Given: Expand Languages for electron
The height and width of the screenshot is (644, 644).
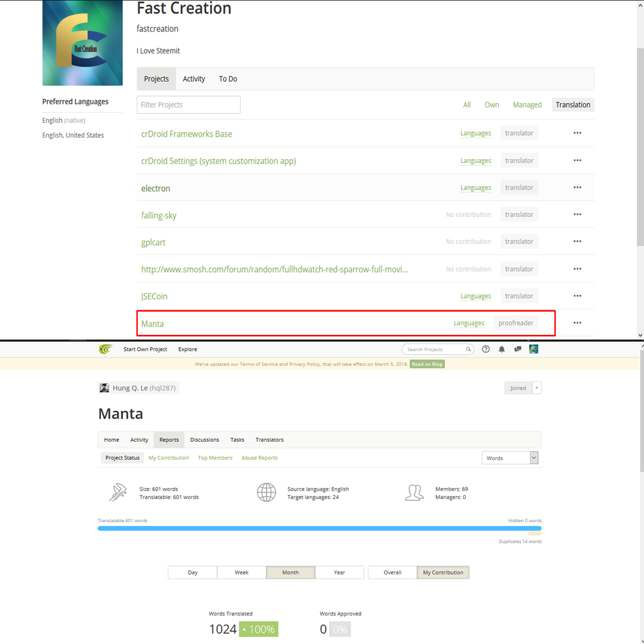Looking at the screenshot, I should click(x=476, y=187).
